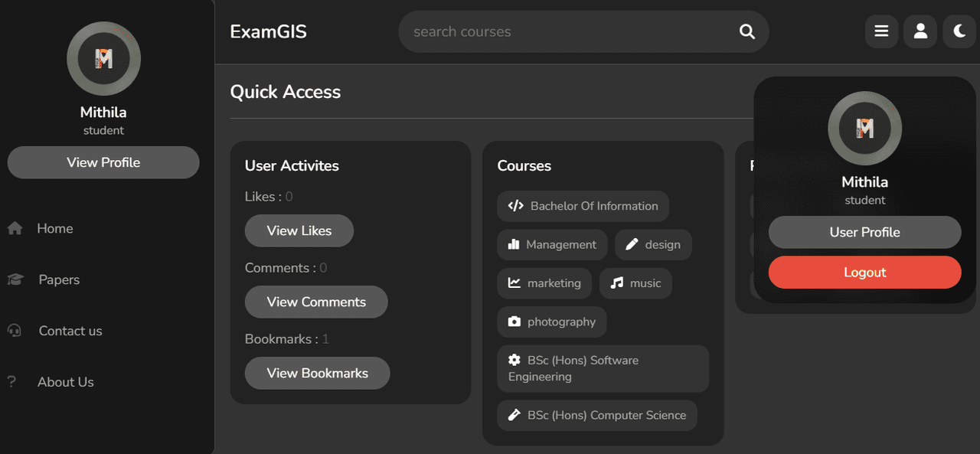Click the View Profile button
The height and width of the screenshot is (454, 980).
103,162
